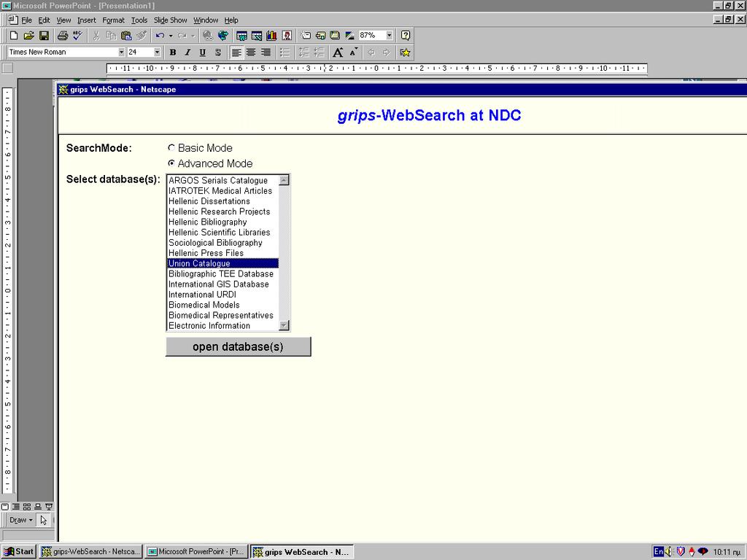This screenshot has width=747, height=560.
Task: Apply a design using the Apply Design icon
Action: coord(335,35)
